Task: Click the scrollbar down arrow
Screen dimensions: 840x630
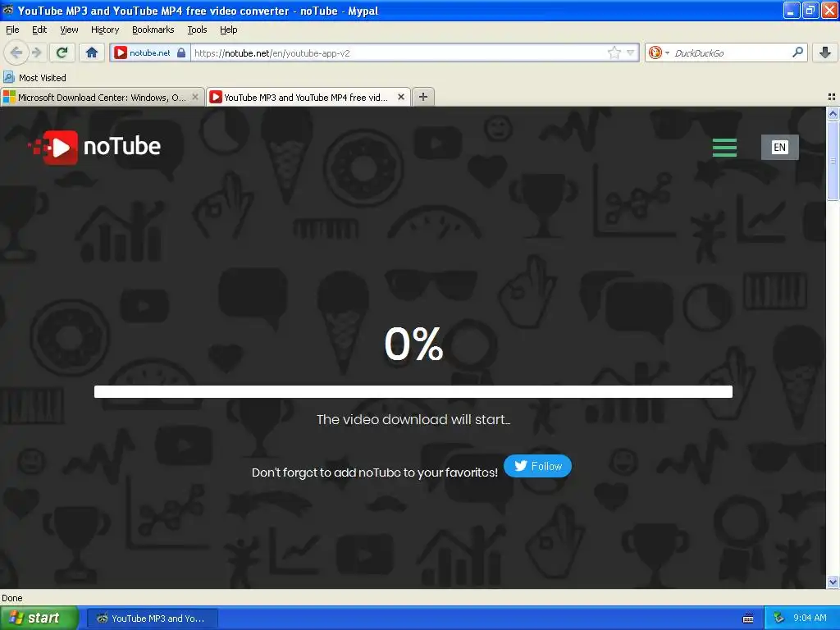Action: (833, 582)
